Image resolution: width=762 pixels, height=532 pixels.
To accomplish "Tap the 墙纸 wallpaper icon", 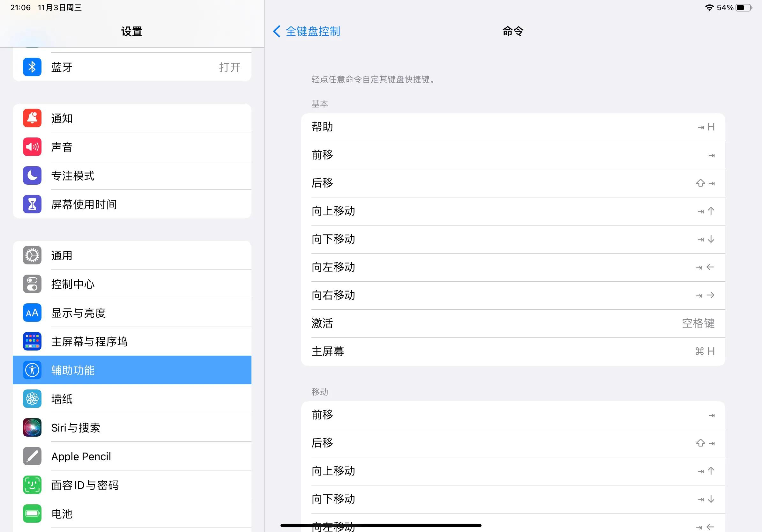I will [32, 399].
